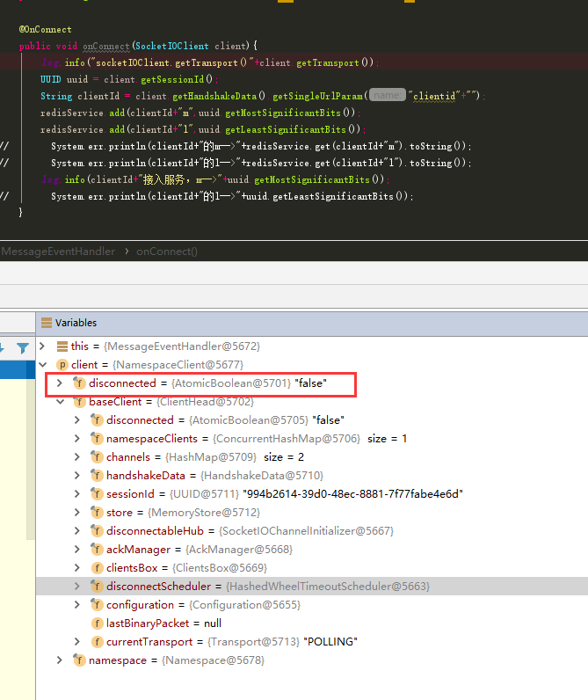588x700 pixels.
Task: Click the field icon next to clientsBox
Action: coord(97,568)
